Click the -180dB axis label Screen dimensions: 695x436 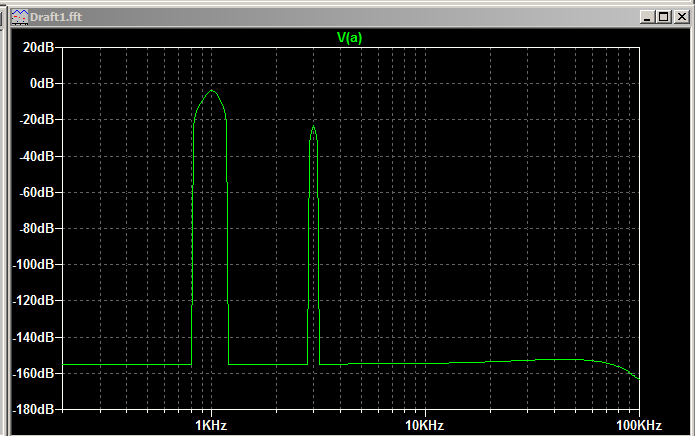(x=33, y=409)
